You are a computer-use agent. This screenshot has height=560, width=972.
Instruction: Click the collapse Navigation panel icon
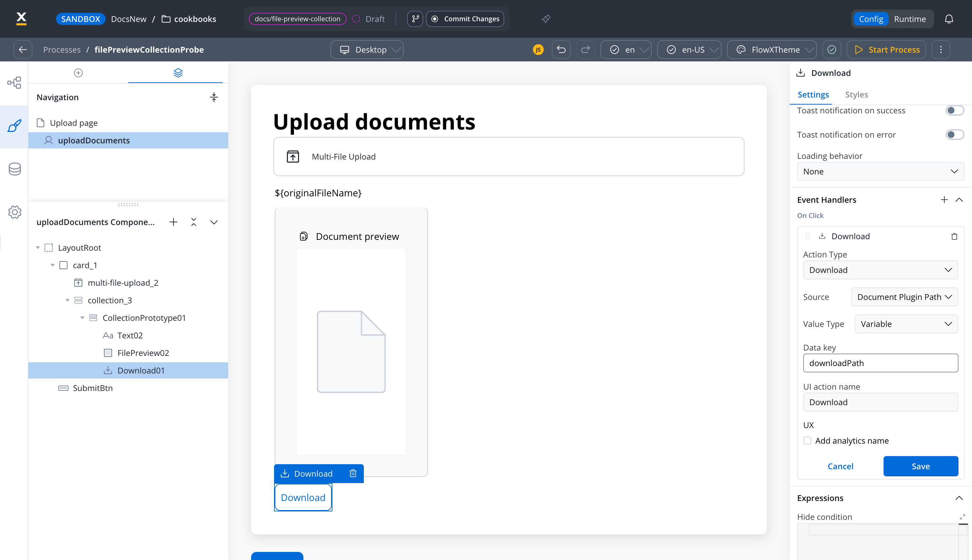click(214, 97)
